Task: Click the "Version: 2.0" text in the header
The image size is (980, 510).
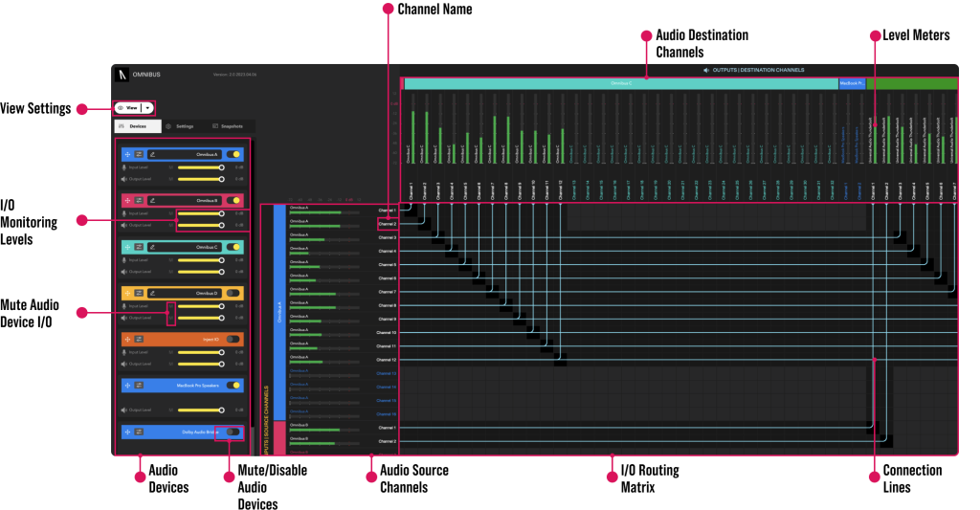Action: coord(235,75)
